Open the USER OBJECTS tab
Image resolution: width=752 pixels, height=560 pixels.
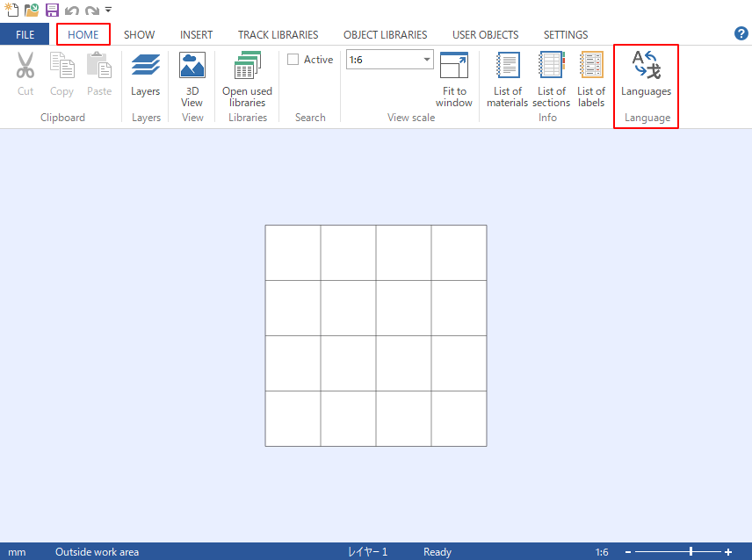485,34
